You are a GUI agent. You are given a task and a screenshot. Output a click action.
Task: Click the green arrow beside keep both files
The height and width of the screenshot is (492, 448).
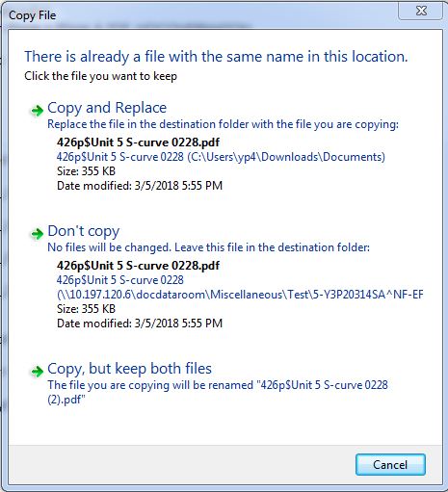pyautogui.click(x=37, y=372)
